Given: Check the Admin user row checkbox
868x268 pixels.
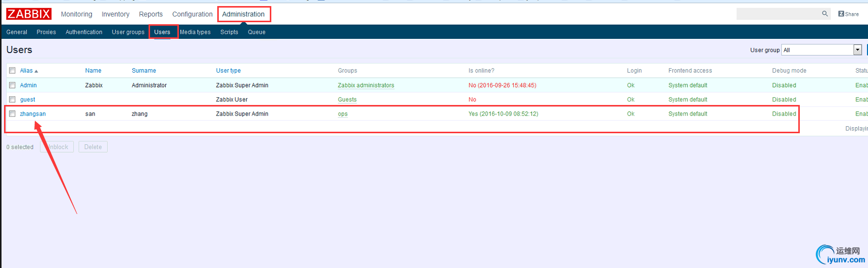Looking at the screenshot, I should (12, 85).
